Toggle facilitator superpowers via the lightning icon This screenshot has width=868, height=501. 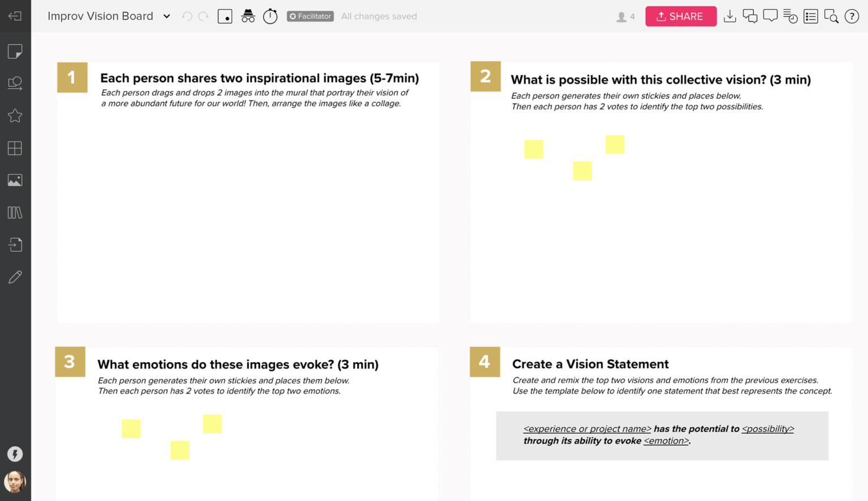click(15, 454)
